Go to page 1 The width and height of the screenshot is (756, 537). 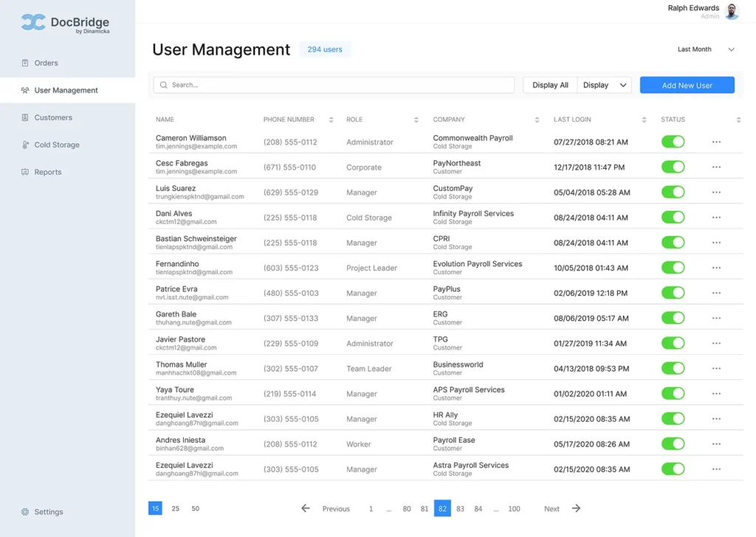[371, 508]
